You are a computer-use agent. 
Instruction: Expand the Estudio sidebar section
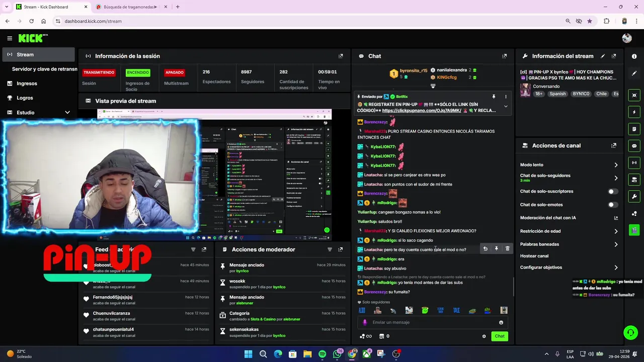click(x=67, y=113)
